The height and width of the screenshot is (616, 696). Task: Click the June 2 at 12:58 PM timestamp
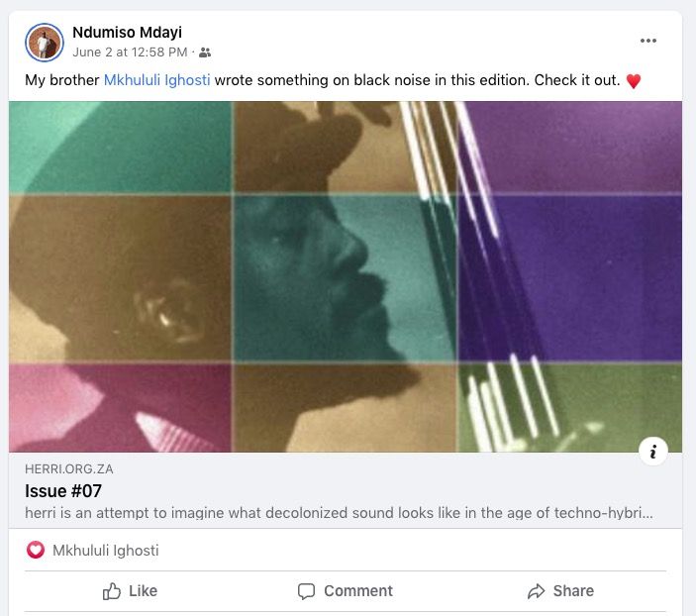tap(130, 51)
